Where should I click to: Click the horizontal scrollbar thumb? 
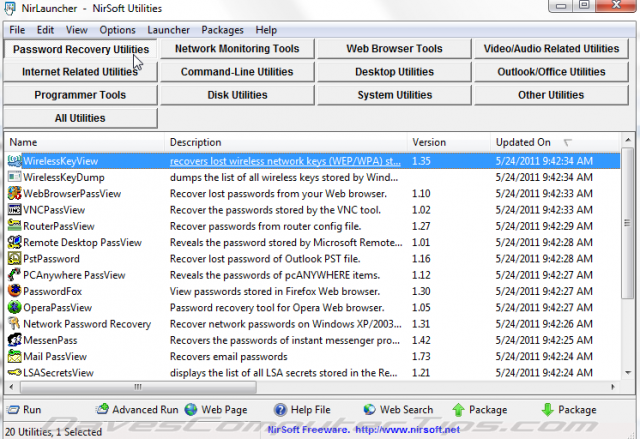click(138, 387)
